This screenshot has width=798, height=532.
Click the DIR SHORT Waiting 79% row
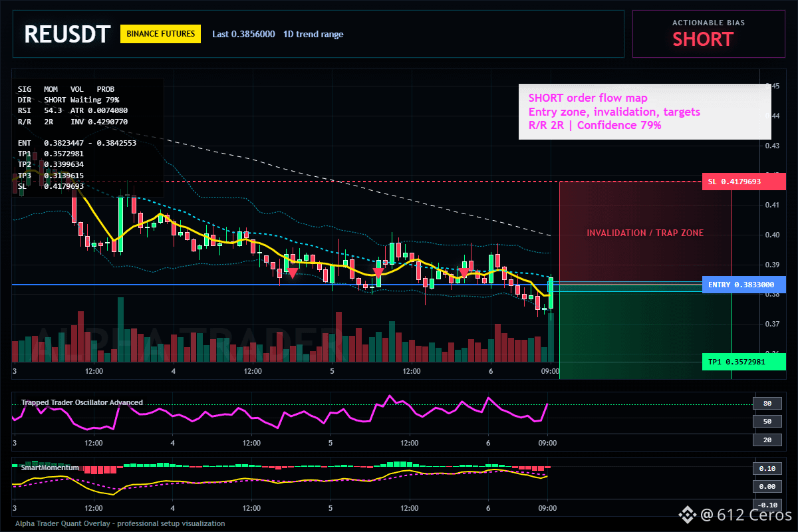(x=68, y=99)
